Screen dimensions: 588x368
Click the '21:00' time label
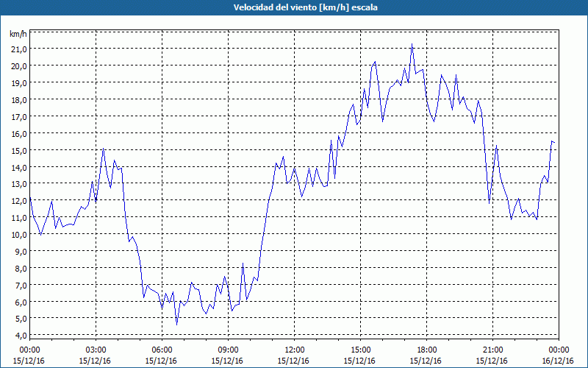click(492, 350)
